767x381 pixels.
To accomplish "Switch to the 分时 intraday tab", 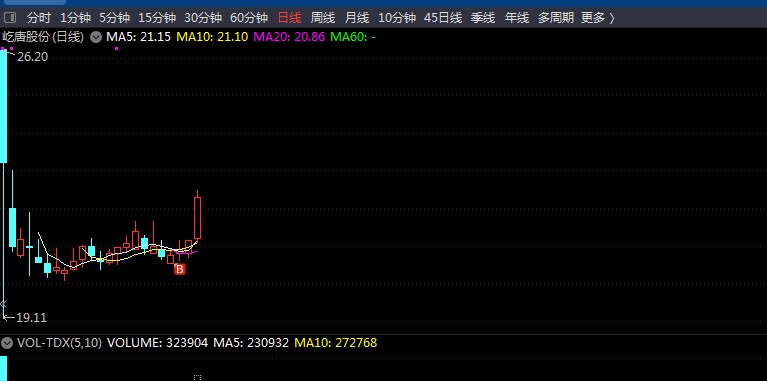I will coord(39,19).
